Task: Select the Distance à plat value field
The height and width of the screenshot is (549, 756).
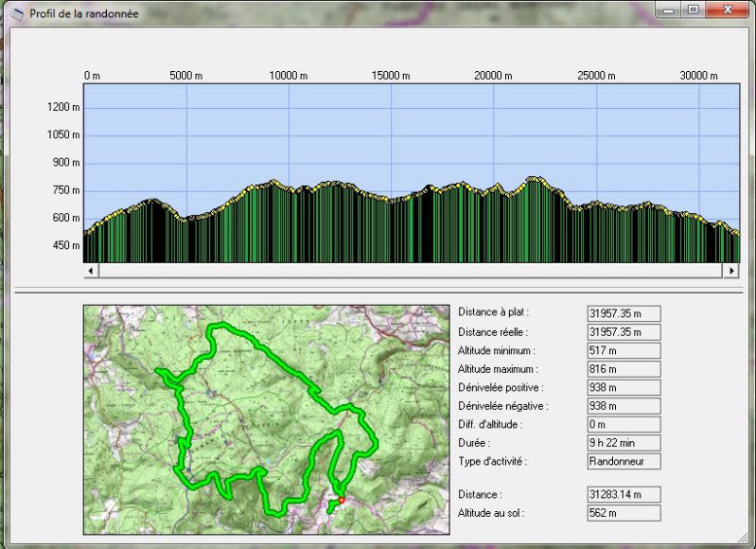Action: pyautogui.click(x=623, y=313)
